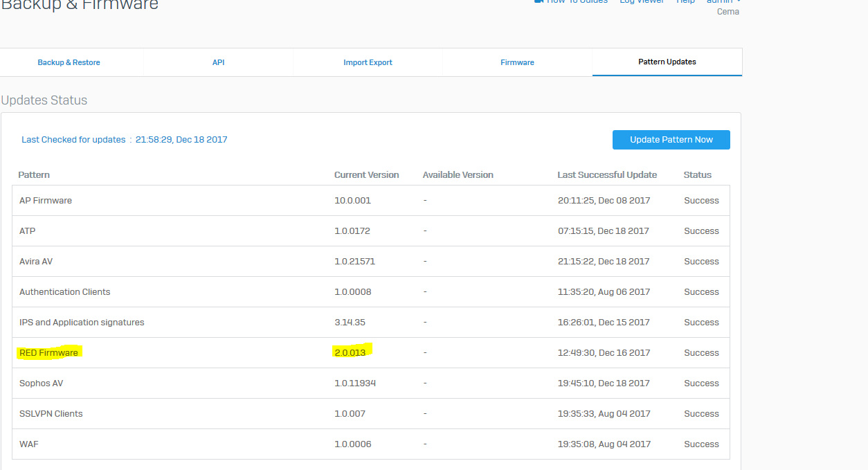Screen dimensions: 868x470
Task: Select the WAF pattern name
Action: 29,444
